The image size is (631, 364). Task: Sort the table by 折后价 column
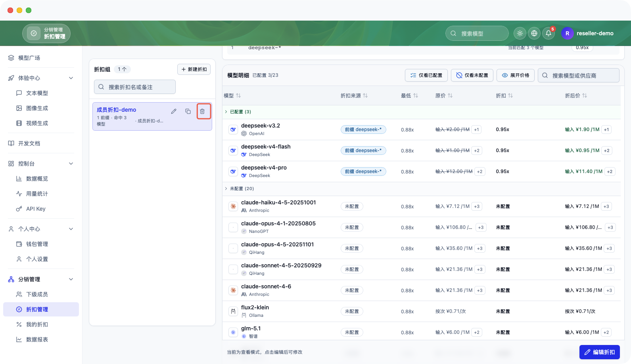tap(576, 95)
